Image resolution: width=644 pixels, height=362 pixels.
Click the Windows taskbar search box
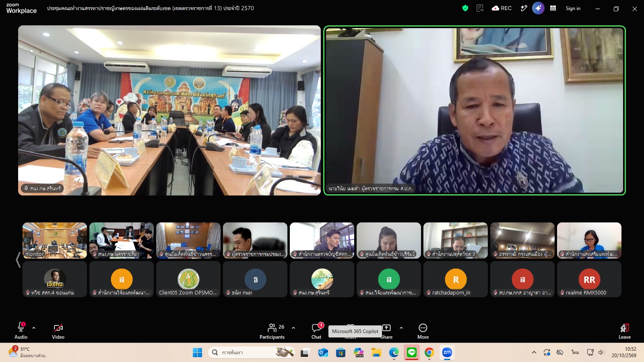tap(251, 353)
